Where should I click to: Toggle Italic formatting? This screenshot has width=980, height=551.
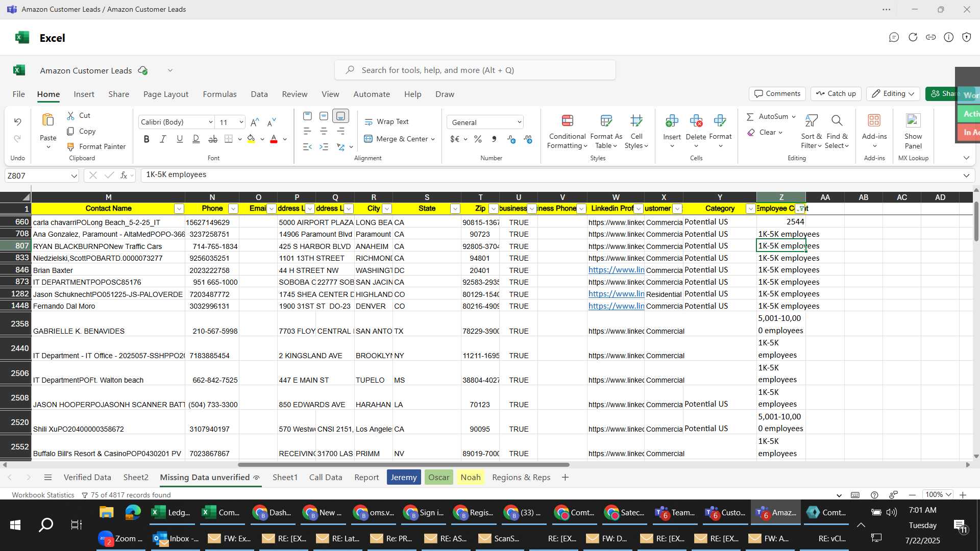[163, 139]
